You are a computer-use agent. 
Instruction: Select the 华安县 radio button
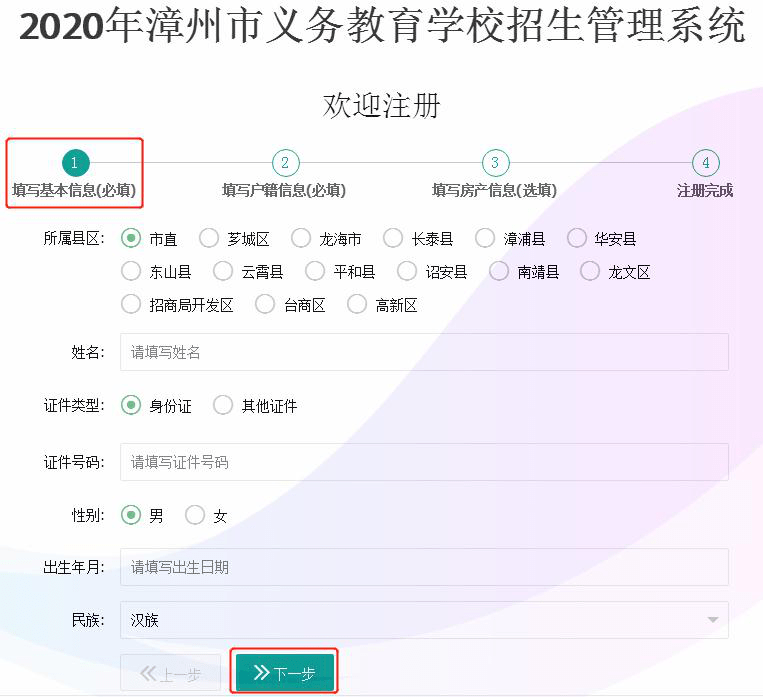pos(577,238)
